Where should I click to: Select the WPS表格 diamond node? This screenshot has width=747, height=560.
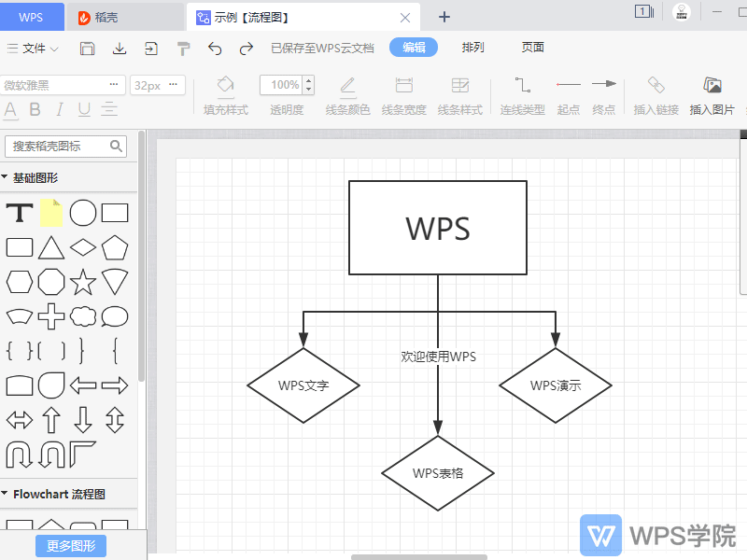tap(438, 473)
